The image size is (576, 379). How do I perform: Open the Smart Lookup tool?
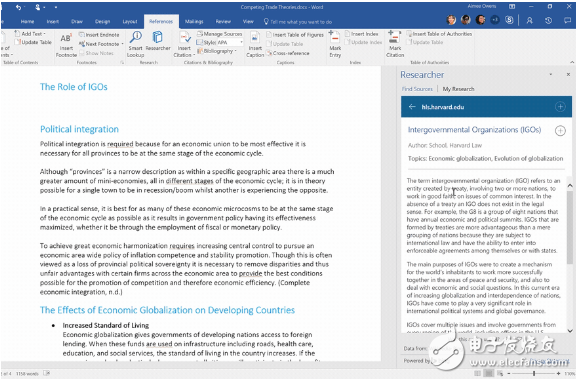[x=136, y=44]
